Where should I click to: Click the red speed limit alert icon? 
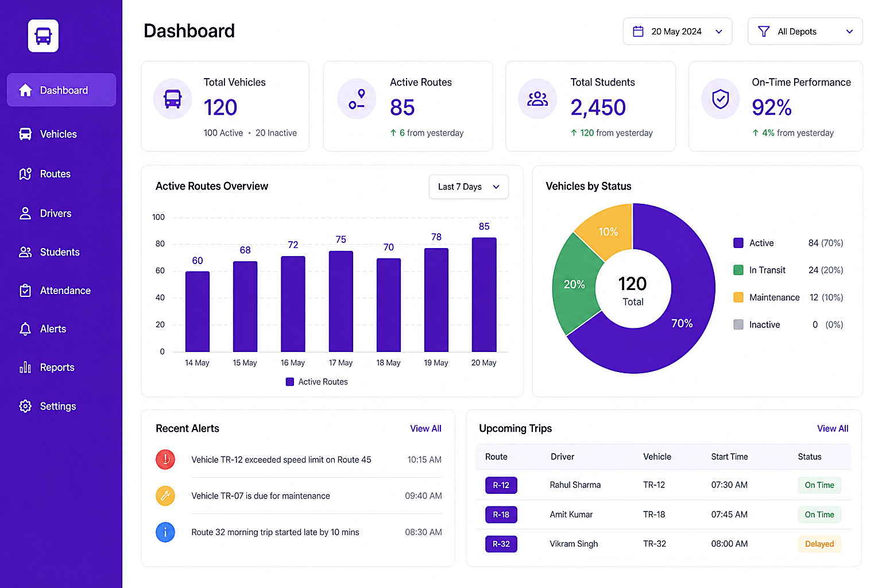(165, 459)
